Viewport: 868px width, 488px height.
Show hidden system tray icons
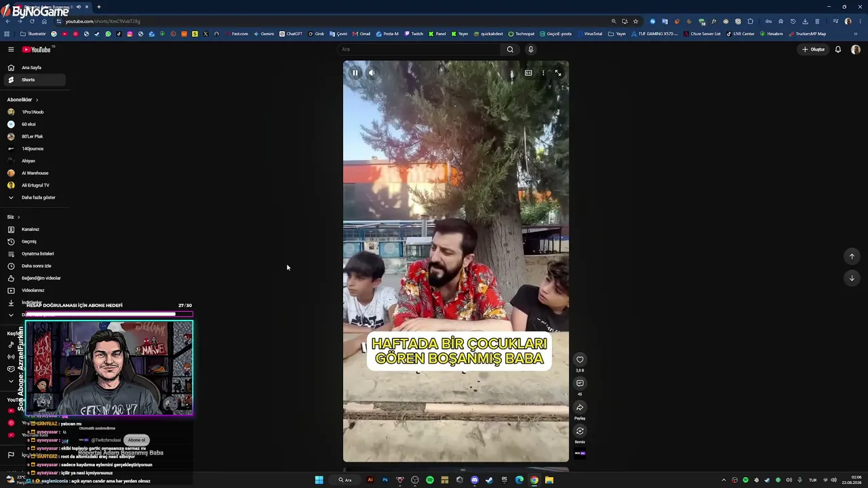pyautogui.click(x=724, y=480)
